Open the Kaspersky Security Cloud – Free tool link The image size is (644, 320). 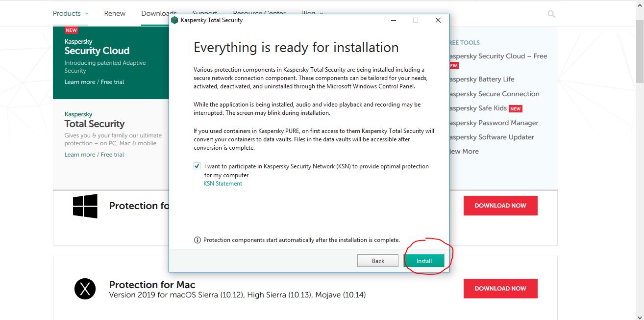(497, 56)
